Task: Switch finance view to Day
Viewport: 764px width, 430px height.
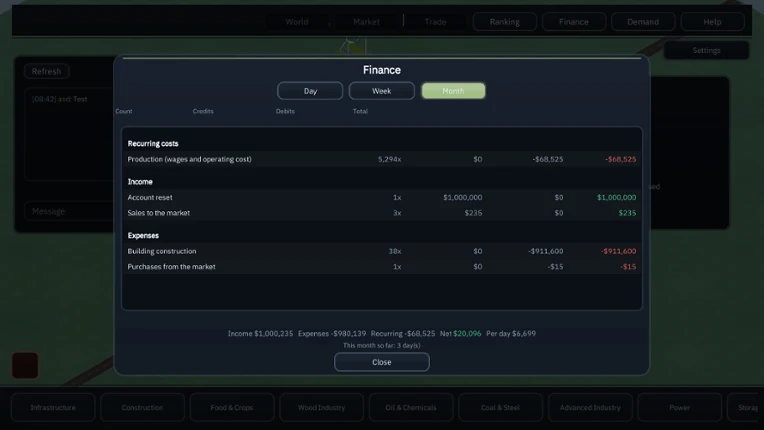Action: [x=310, y=91]
